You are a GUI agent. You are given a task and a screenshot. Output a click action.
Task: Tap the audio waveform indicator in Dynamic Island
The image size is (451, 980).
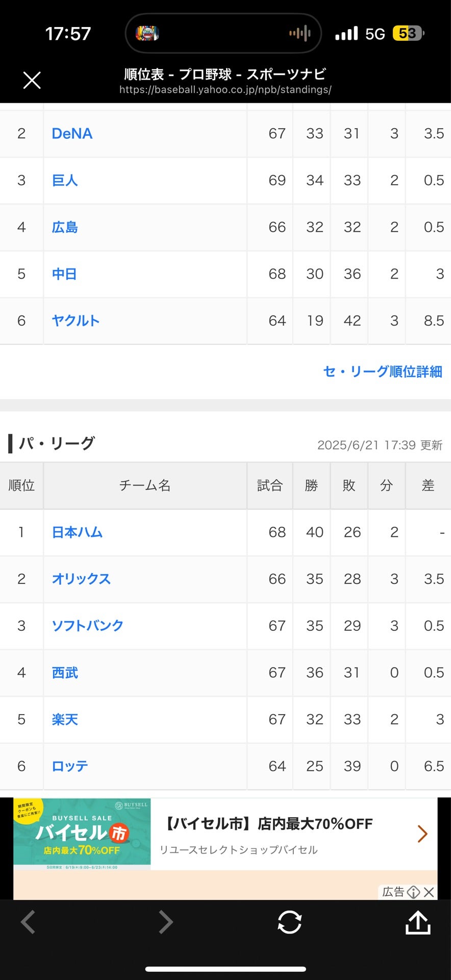[x=300, y=34]
